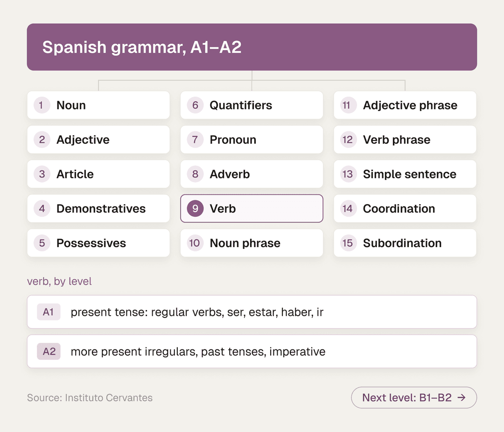504x432 pixels.
Task: Click the arrow icon in Next level button
Action: pyautogui.click(x=462, y=397)
